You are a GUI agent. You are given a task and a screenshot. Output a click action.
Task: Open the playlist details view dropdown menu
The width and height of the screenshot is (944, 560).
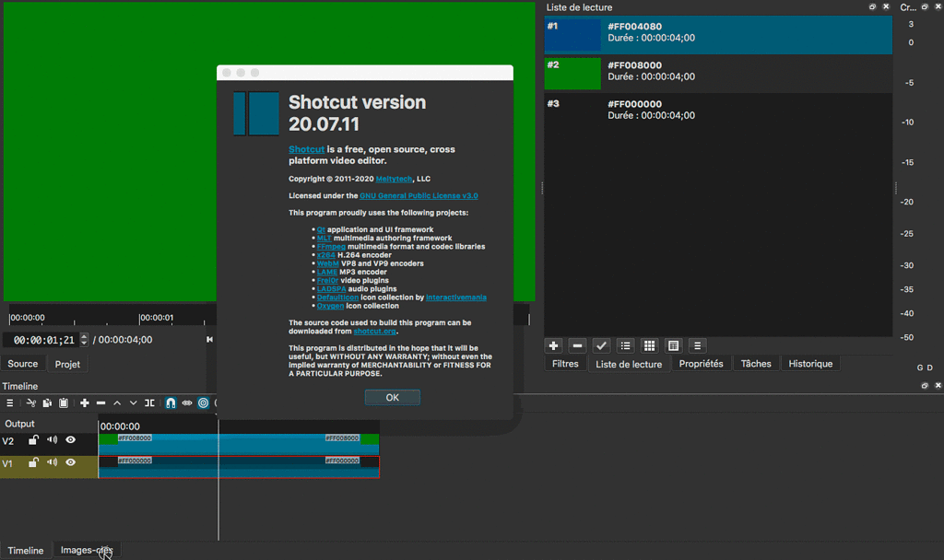tap(698, 345)
